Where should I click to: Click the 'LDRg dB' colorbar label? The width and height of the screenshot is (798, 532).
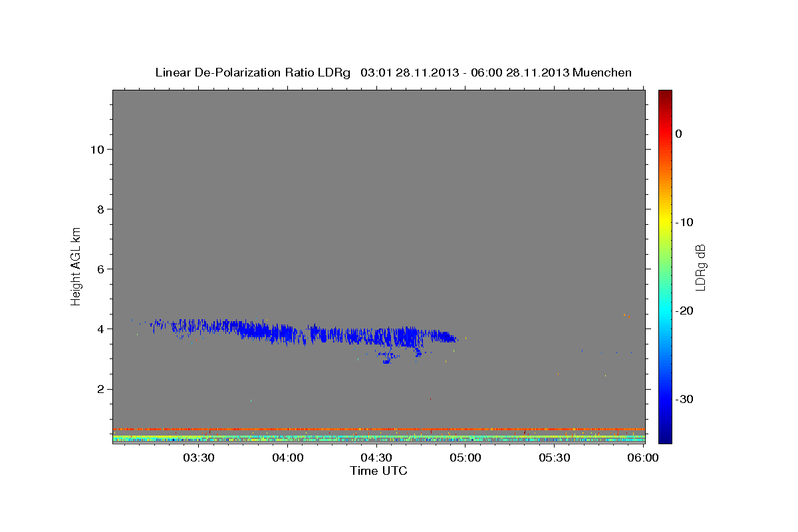coord(700,267)
